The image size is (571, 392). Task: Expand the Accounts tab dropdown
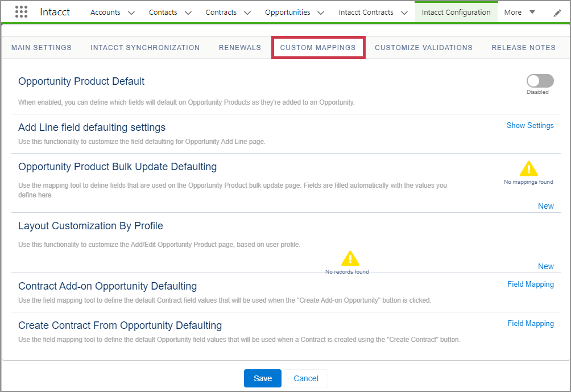131,12
